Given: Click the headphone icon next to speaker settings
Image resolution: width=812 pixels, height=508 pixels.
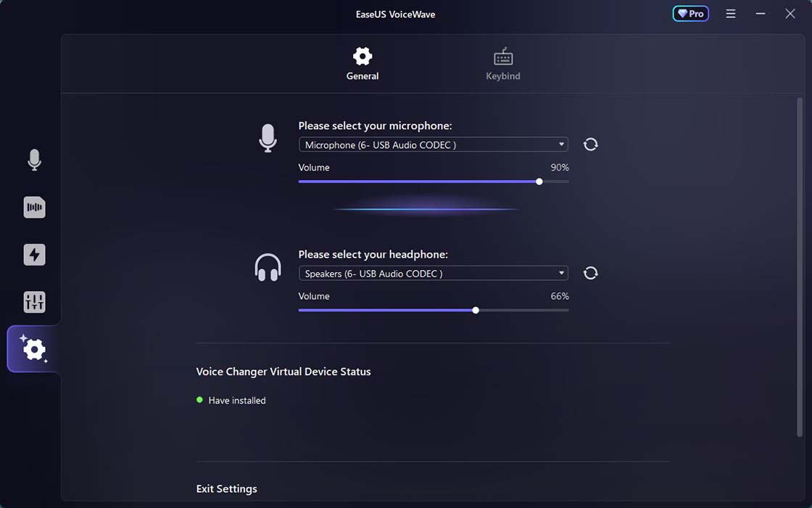Looking at the screenshot, I should point(268,267).
